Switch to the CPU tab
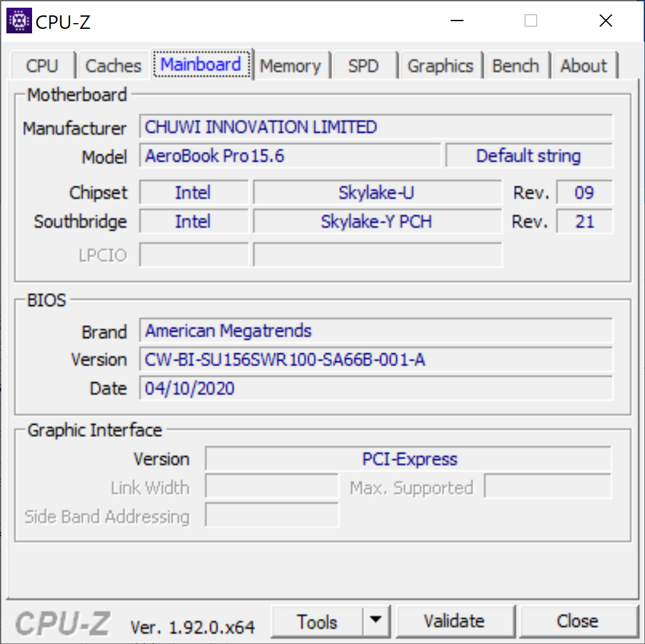 tap(42, 66)
